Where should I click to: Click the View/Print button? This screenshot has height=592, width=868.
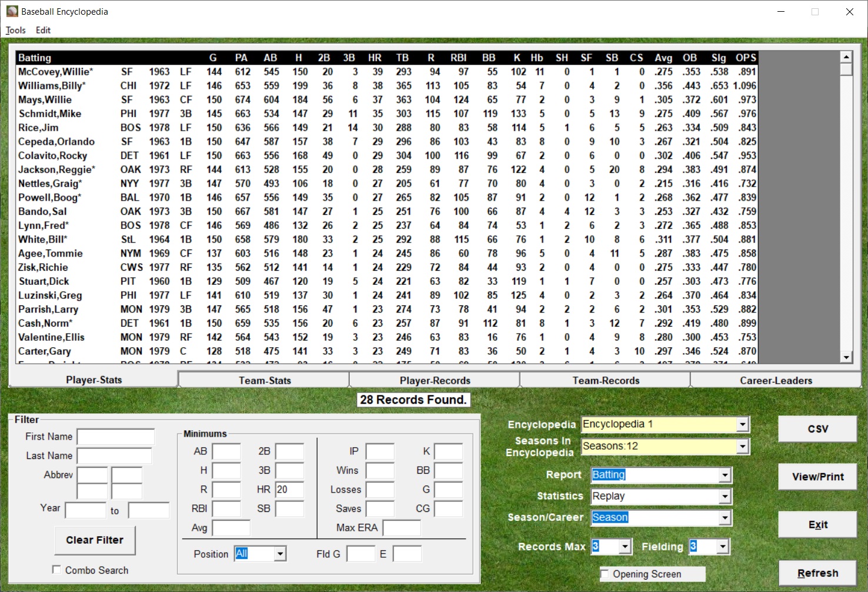coord(817,477)
